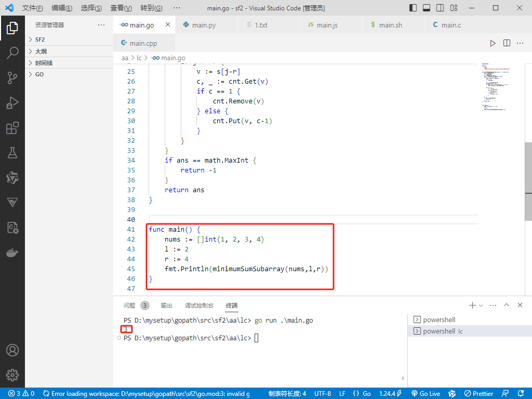Close the terminal panel

(520, 305)
